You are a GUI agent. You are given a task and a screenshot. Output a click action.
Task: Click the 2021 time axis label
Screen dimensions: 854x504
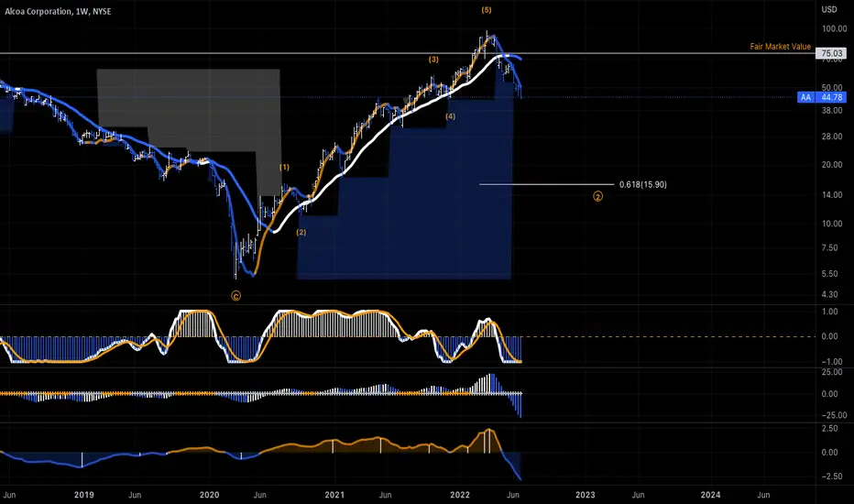[x=334, y=495]
